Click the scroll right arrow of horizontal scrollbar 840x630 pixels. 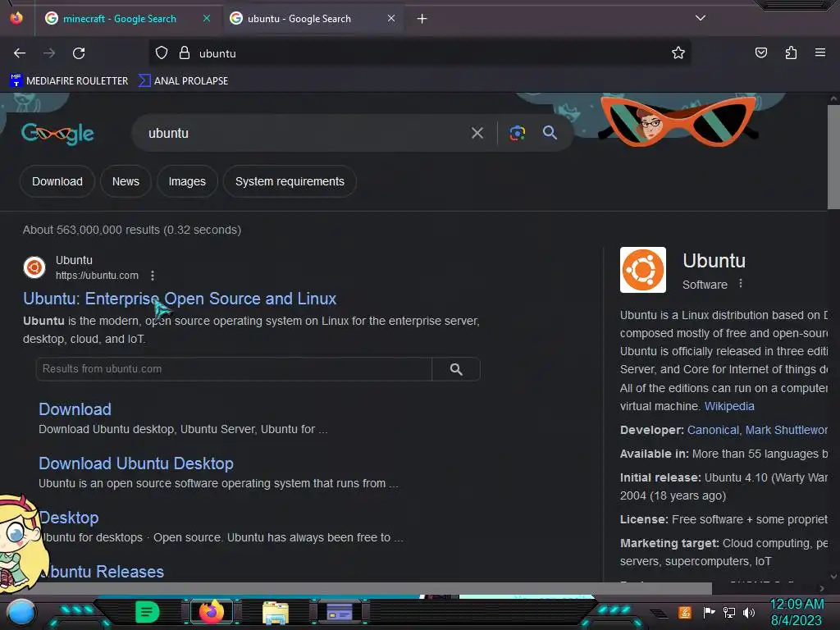click(822, 588)
